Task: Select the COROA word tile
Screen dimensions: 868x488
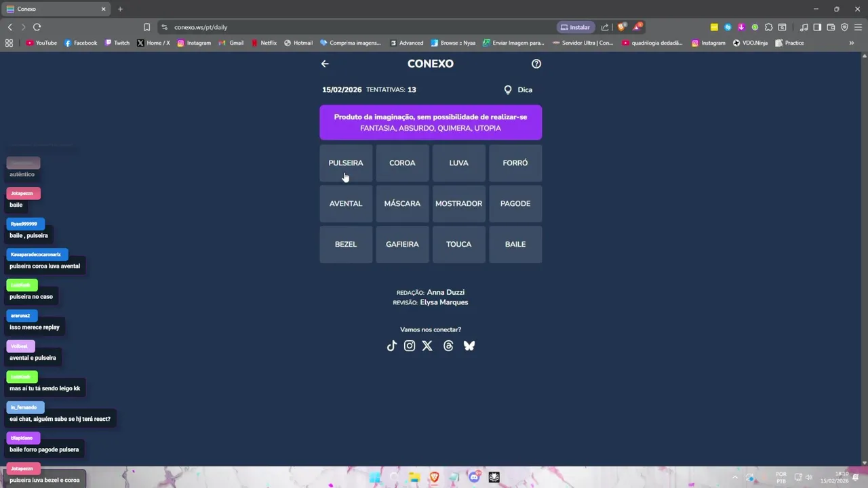Action: click(402, 163)
